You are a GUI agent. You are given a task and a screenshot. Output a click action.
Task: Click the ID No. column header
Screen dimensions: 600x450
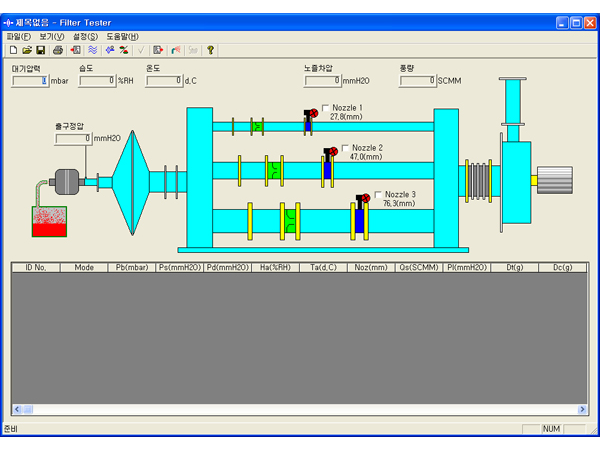pyautogui.click(x=36, y=268)
